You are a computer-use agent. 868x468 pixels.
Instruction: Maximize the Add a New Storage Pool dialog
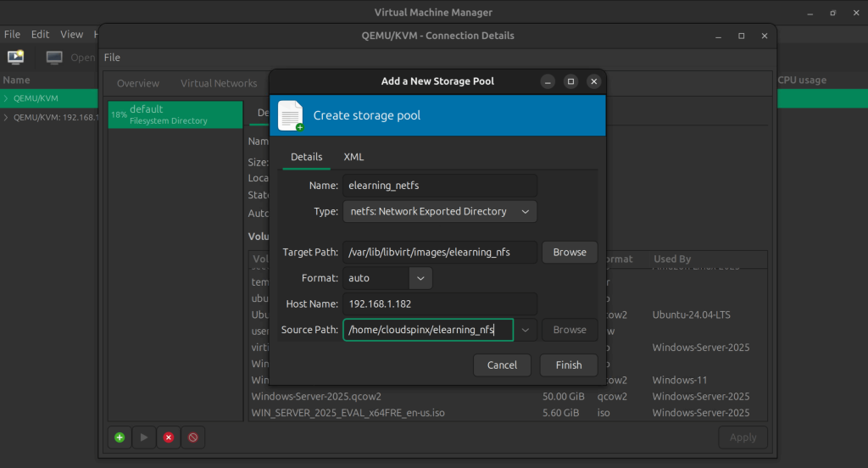pyautogui.click(x=570, y=81)
